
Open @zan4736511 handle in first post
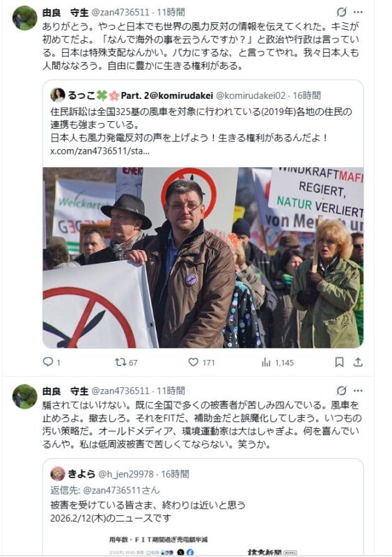click(120, 13)
